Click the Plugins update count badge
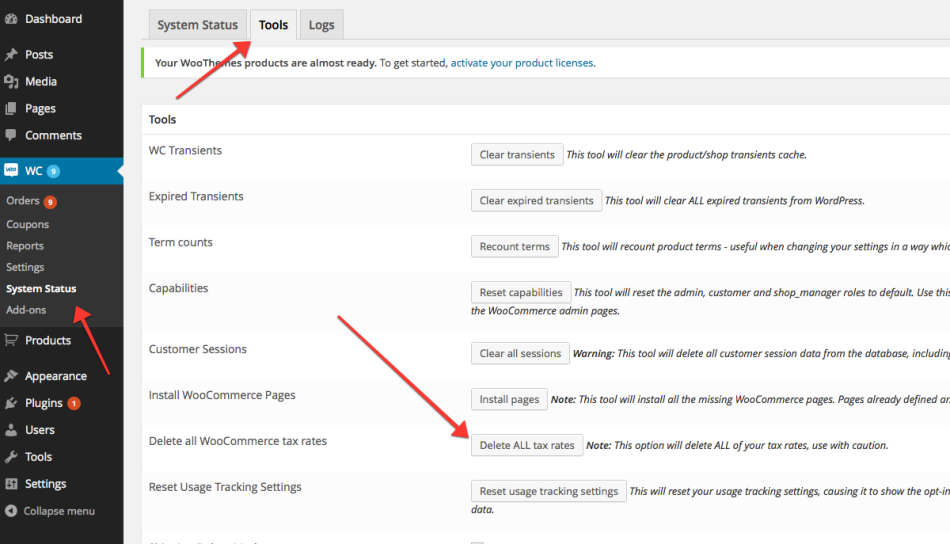The image size is (950, 544). [x=74, y=403]
